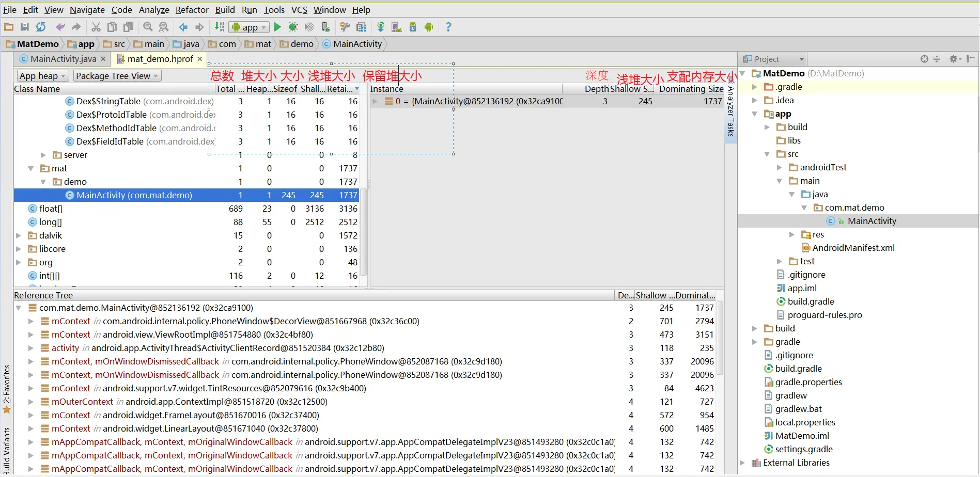Sort by Dominating Size column header

(x=690, y=89)
